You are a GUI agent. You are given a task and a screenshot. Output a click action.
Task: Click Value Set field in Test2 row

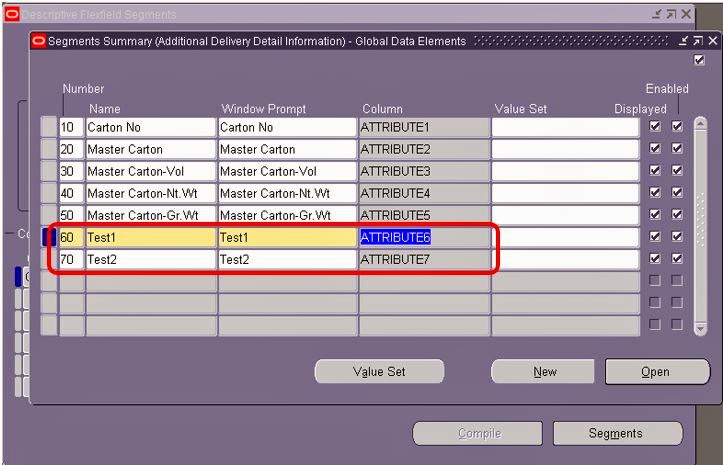click(565, 259)
